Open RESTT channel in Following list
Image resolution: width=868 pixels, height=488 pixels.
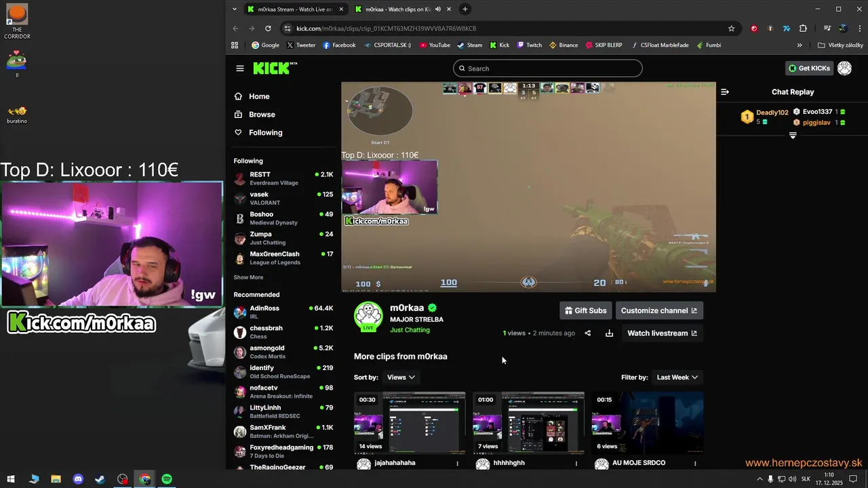tap(283, 178)
